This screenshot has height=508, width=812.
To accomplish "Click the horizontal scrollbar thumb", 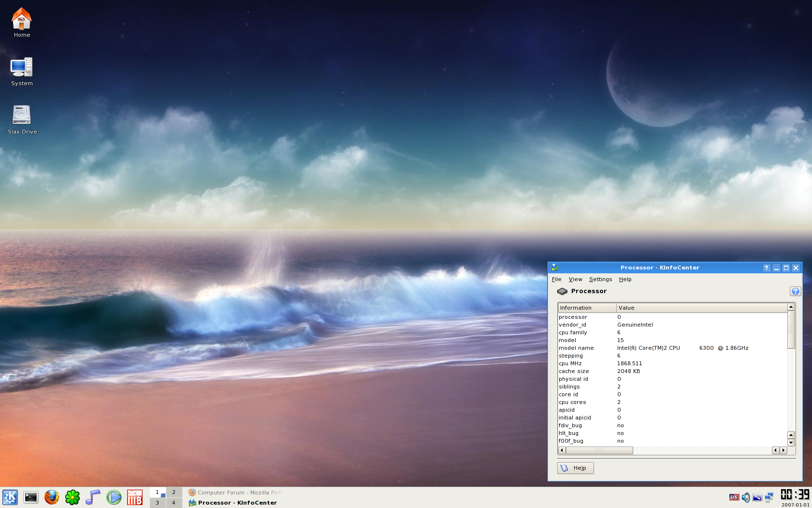I will [599, 450].
